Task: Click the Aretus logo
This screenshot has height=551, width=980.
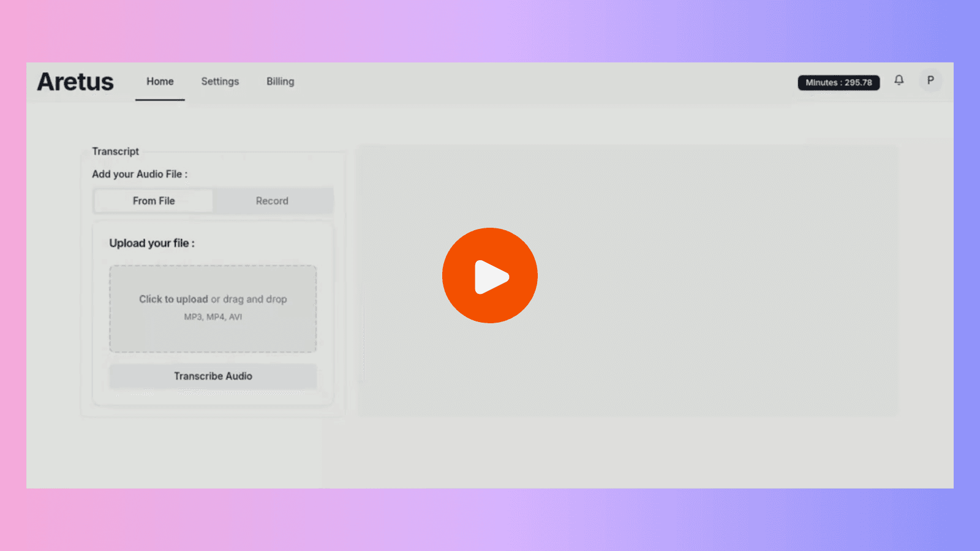Action: tap(75, 81)
